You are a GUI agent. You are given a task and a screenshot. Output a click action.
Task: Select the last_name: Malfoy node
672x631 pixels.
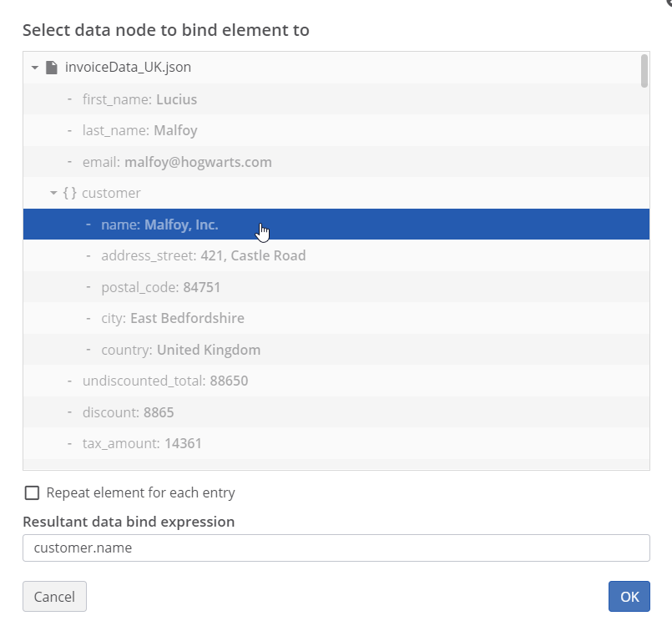(x=139, y=130)
